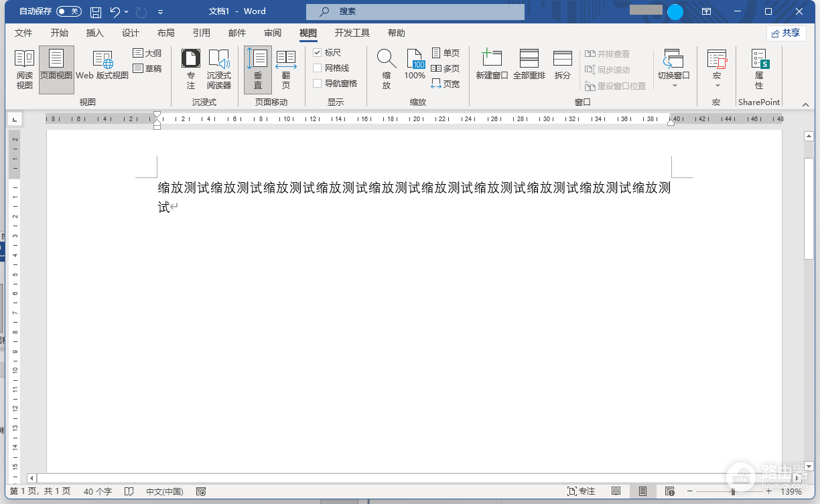
Task: Open the 帮助 help tab
Action: [x=397, y=33]
